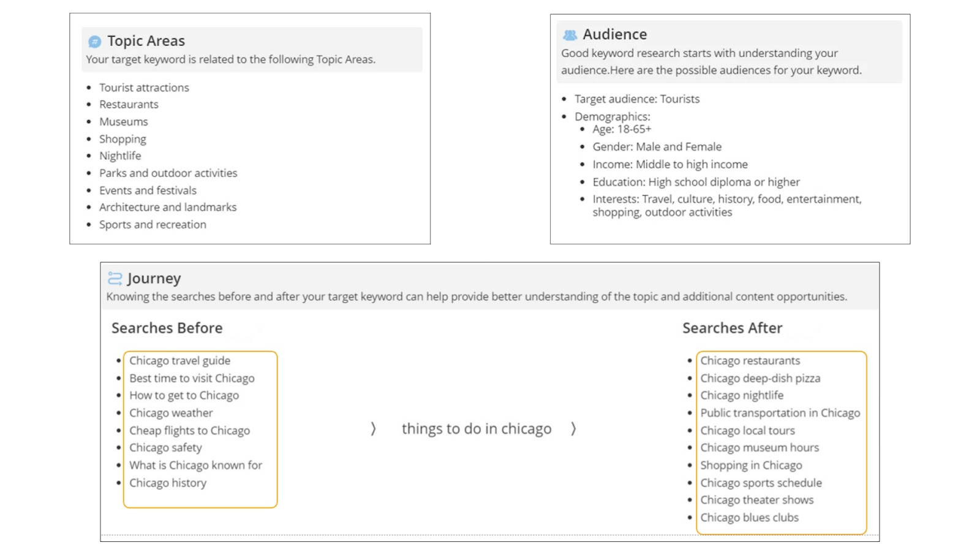The image size is (980, 551).
Task: Click the chevron left of target keyword
Action: 373,429
